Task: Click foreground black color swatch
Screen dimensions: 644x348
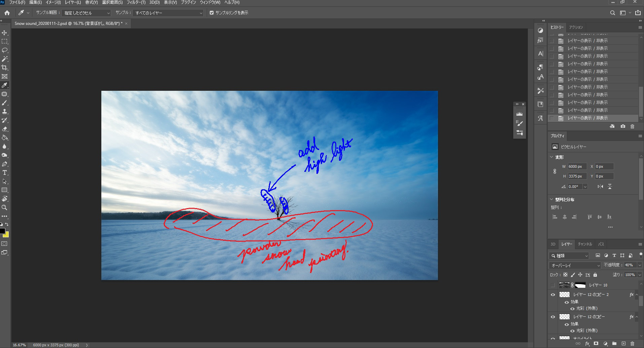Action: (2, 231)
